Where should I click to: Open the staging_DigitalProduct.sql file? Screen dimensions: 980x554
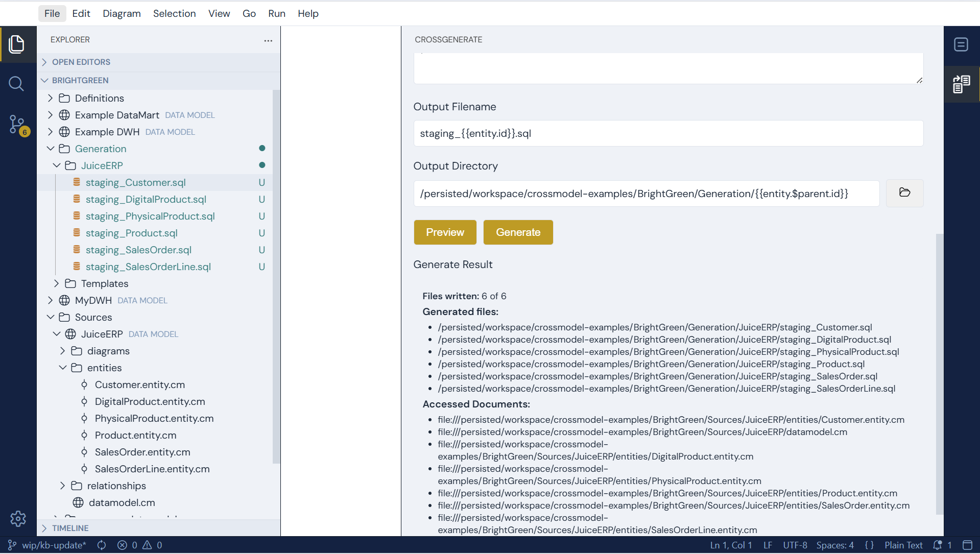pos(146,199)
